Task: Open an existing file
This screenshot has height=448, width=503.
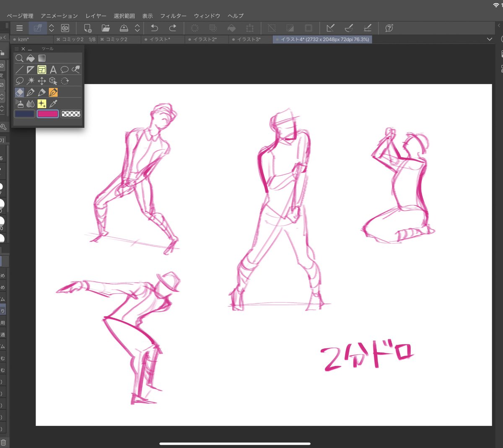Action: pos(106,28)
